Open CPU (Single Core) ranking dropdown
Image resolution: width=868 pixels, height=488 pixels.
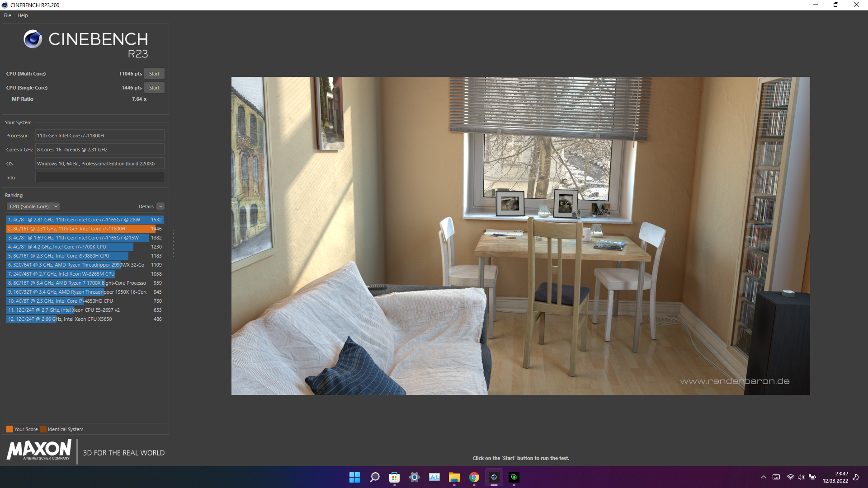[33, 206]
